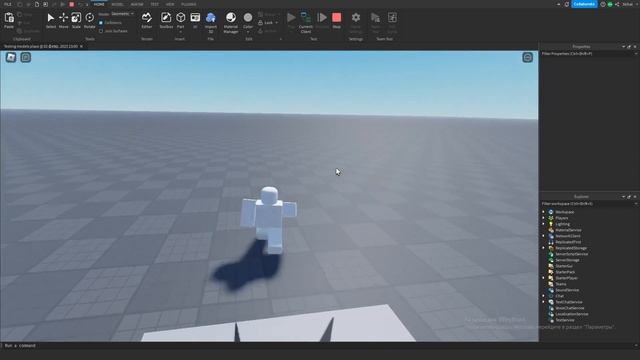Select LocalizationService in Explorer
Image resolution: width=640 pixels, height=360 pixels.
(571, 314)
